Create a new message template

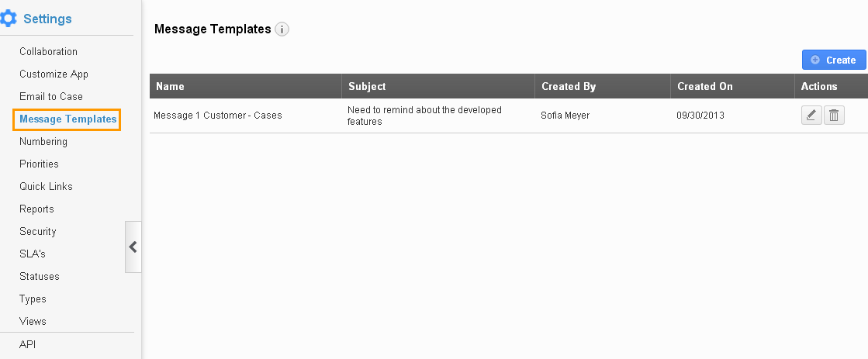point(834,60)
